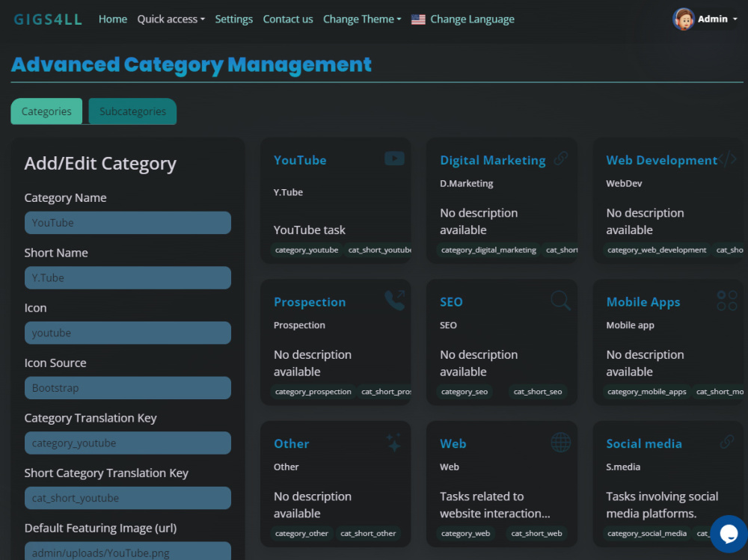
Task: Click the category_seo tag
Action: [x=465, y=392]
